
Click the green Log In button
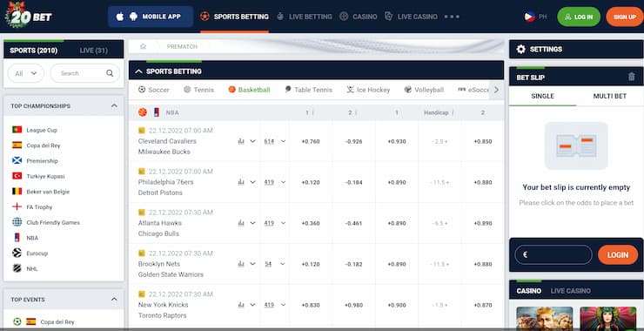click(578, 17)
